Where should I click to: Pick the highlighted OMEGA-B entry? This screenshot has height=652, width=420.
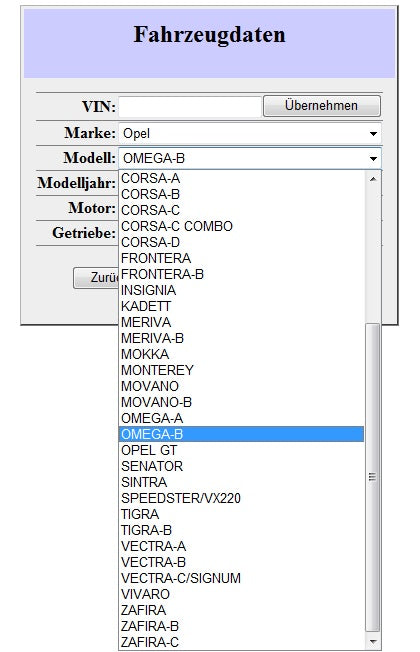click(x=241, y=434)
